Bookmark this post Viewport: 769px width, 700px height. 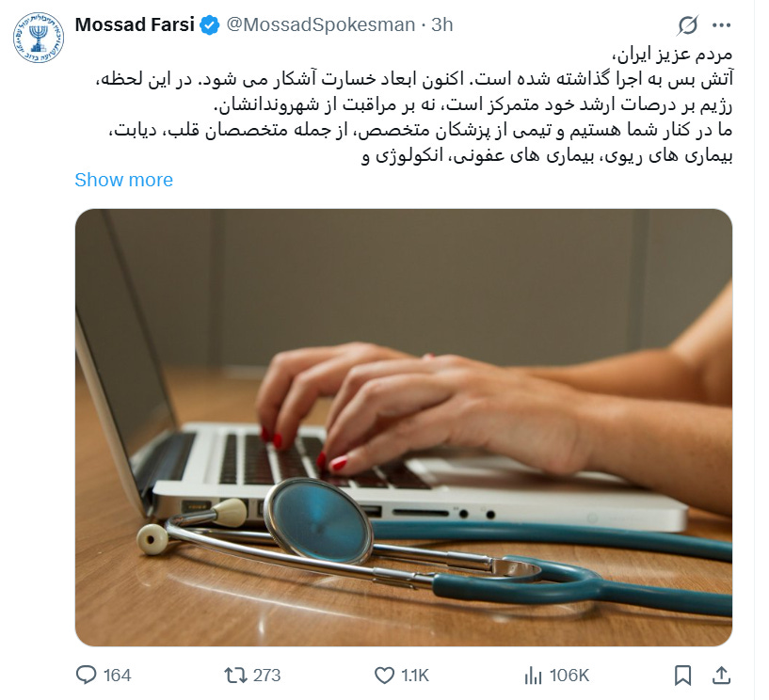click(682, 675)
